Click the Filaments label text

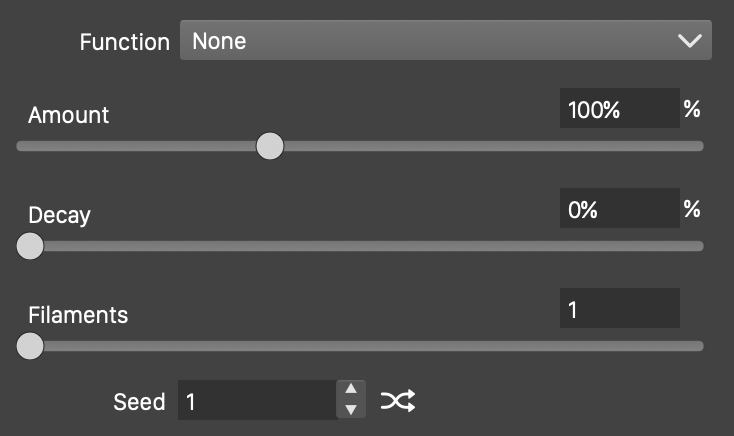click(78, 315)
